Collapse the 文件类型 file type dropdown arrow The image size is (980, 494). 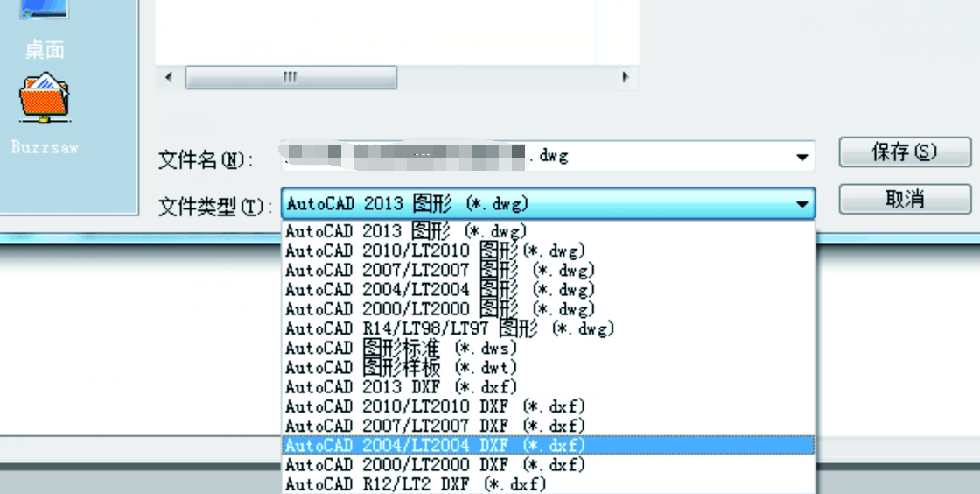pos(801,204)
